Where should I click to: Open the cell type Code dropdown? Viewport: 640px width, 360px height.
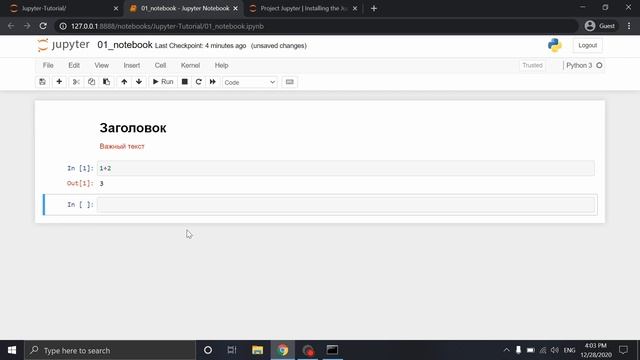[x=250, y=82]
